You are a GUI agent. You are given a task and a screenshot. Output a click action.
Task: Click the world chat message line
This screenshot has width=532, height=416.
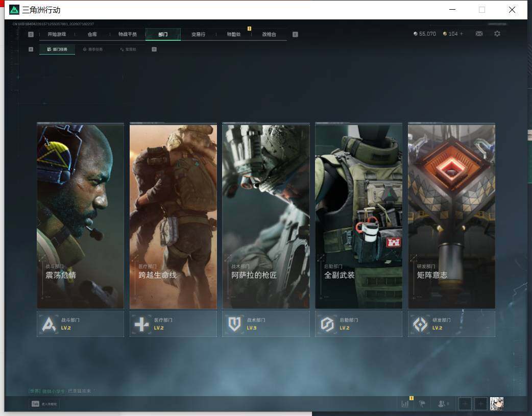tap(60, 391)
